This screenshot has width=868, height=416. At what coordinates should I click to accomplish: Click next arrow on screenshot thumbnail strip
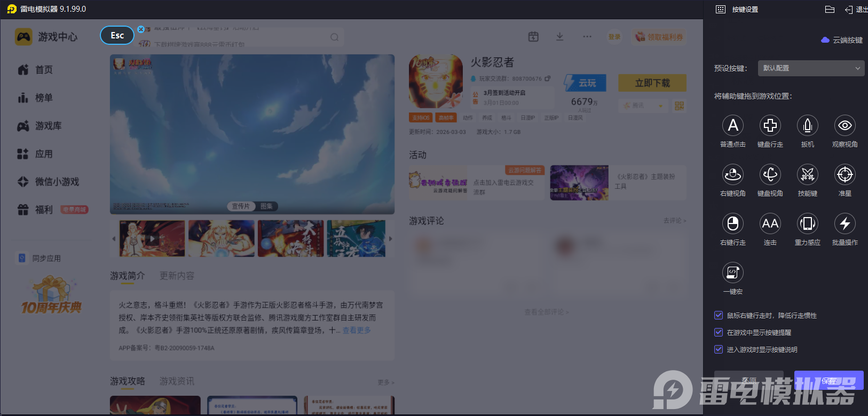(390, 238)
